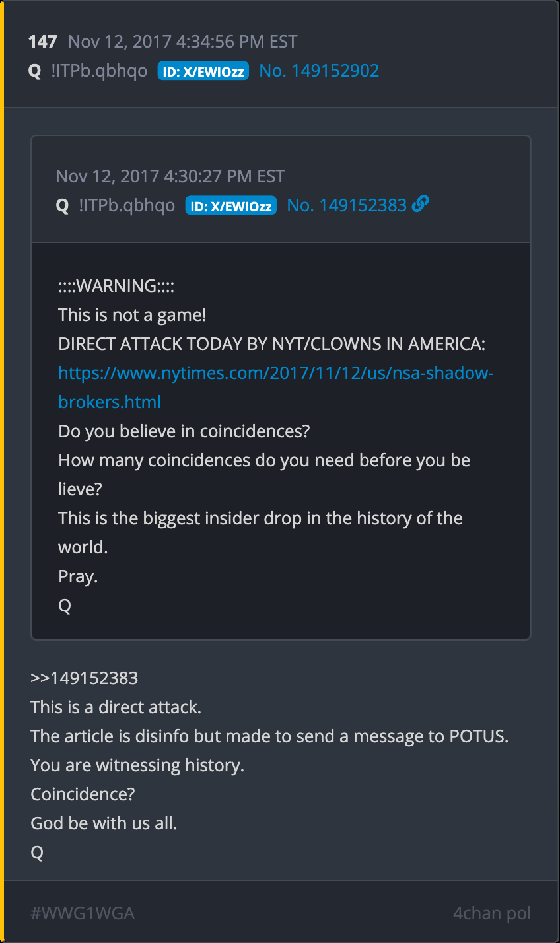Screen dimensions: 560x943
Task: Click the ::::WARNING:::: line in the quoted post
Action: click(116, 286)
